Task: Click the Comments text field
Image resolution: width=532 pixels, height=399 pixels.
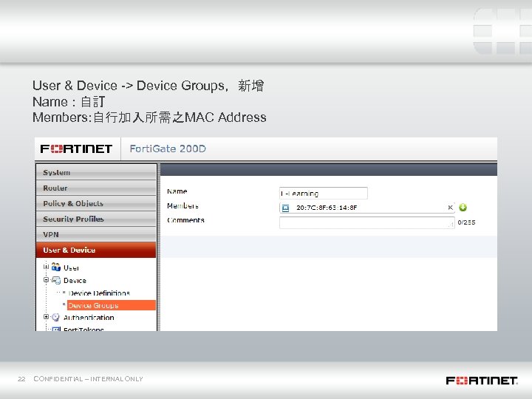Action: pyautogui.click(x=367, y=222)
